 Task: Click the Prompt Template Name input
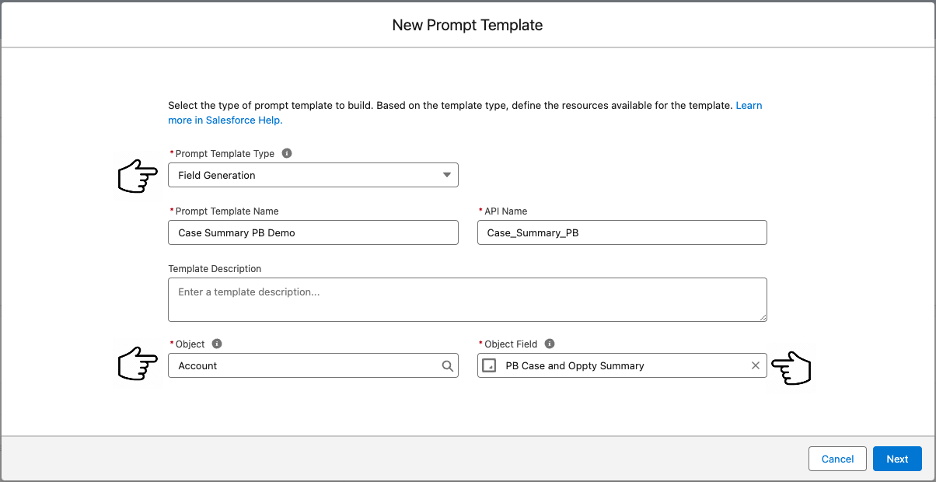(x=313, y=233)
